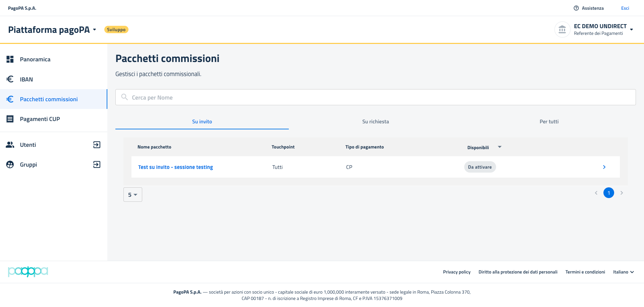Open the EC DEMO UNDIRECT account dropdown arrow
Screen dimensions: 644x307
click(632, 29)
